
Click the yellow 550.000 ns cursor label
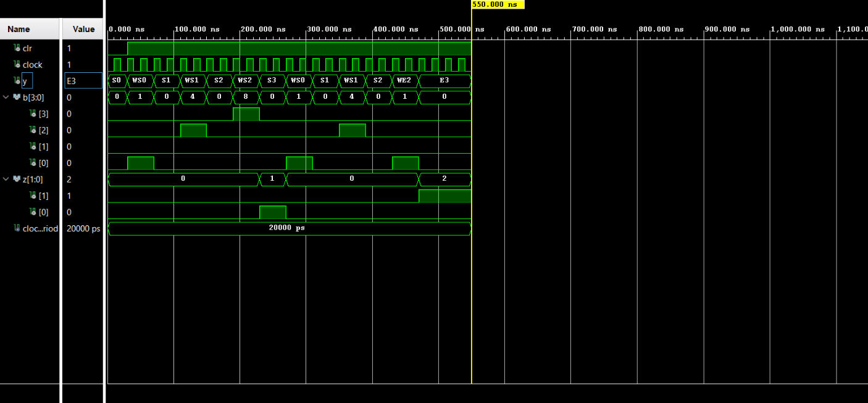(x=497, y=4)
